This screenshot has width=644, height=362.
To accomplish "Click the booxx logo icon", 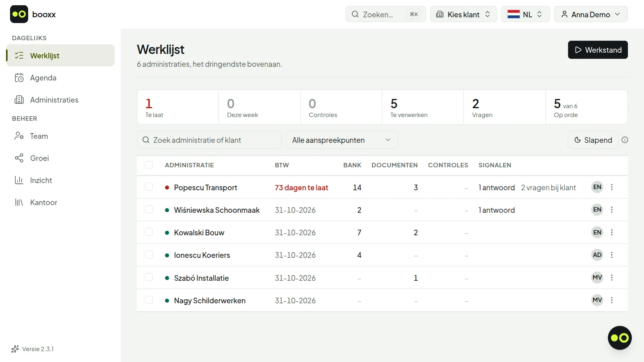I will [19, 14].
